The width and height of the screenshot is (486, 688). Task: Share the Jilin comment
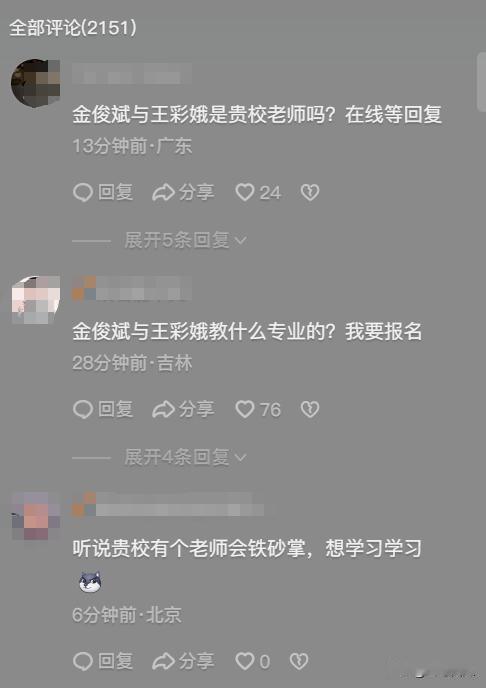[183, 409]
